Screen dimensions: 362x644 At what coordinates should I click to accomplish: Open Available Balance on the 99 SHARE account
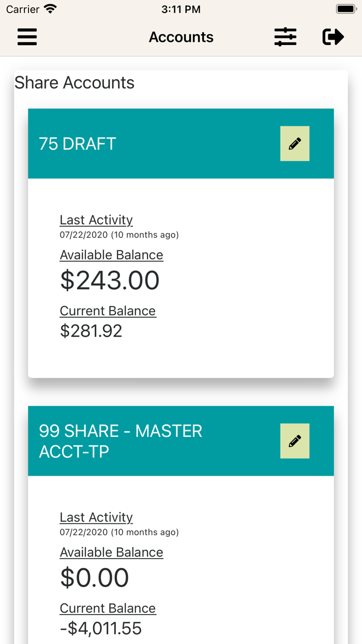point(111,552)
